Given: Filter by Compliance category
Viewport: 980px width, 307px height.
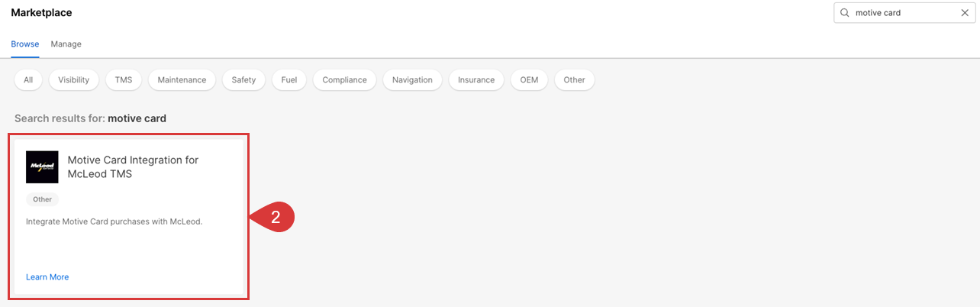Looking at the screenshot, I should point(344,79).
